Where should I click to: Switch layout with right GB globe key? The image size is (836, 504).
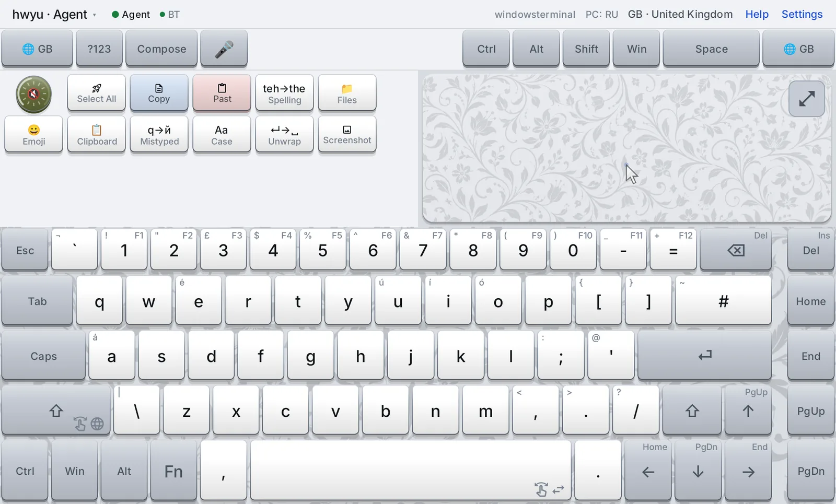click(798, 49)
